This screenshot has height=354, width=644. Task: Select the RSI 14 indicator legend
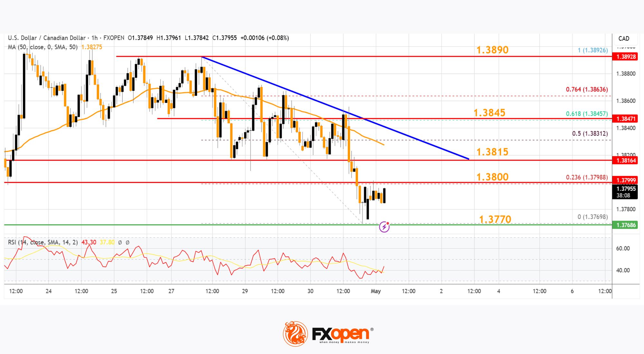pyautogui.click(x=43, y=242)
